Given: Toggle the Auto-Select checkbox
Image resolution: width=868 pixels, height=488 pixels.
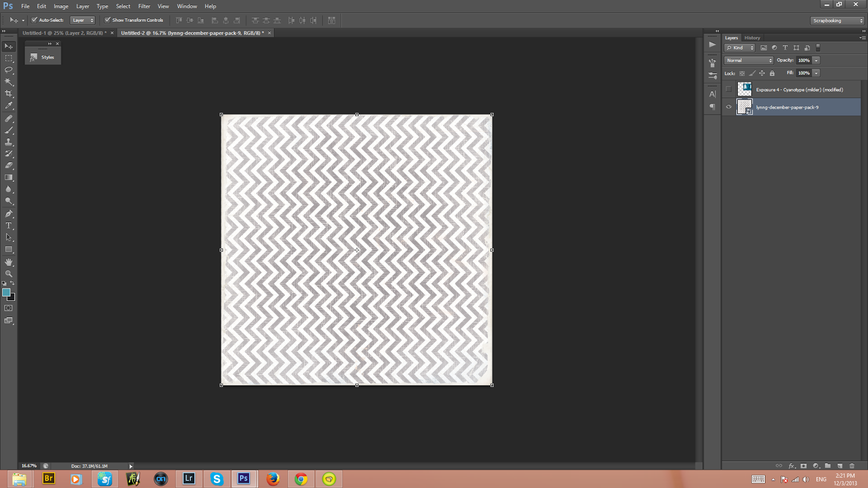Looking at the screenshot, I should (34, 20).
